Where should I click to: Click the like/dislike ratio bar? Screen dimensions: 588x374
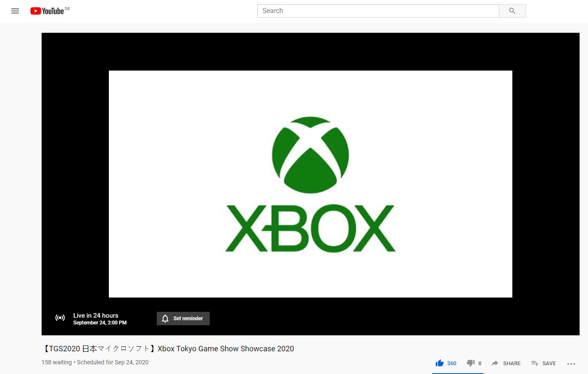(x=458, y=373)
